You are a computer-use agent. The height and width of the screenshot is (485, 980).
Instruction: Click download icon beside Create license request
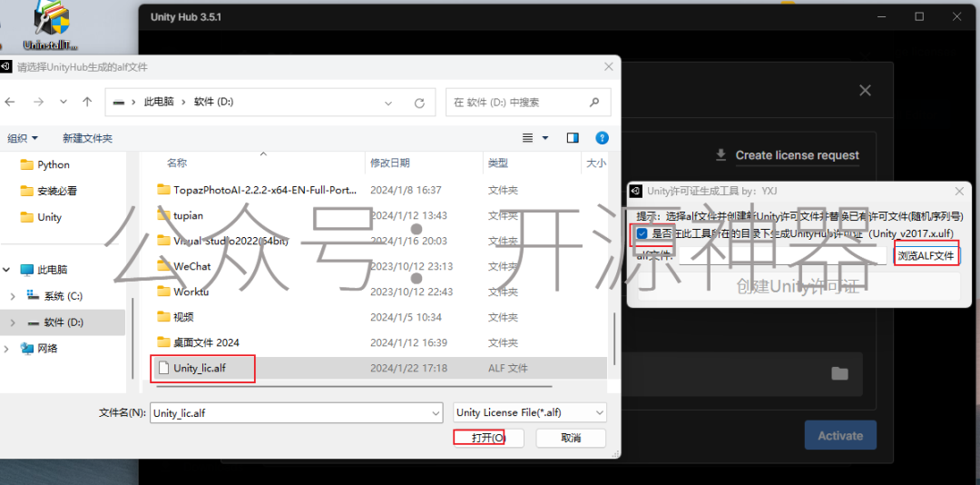(720, 154)
